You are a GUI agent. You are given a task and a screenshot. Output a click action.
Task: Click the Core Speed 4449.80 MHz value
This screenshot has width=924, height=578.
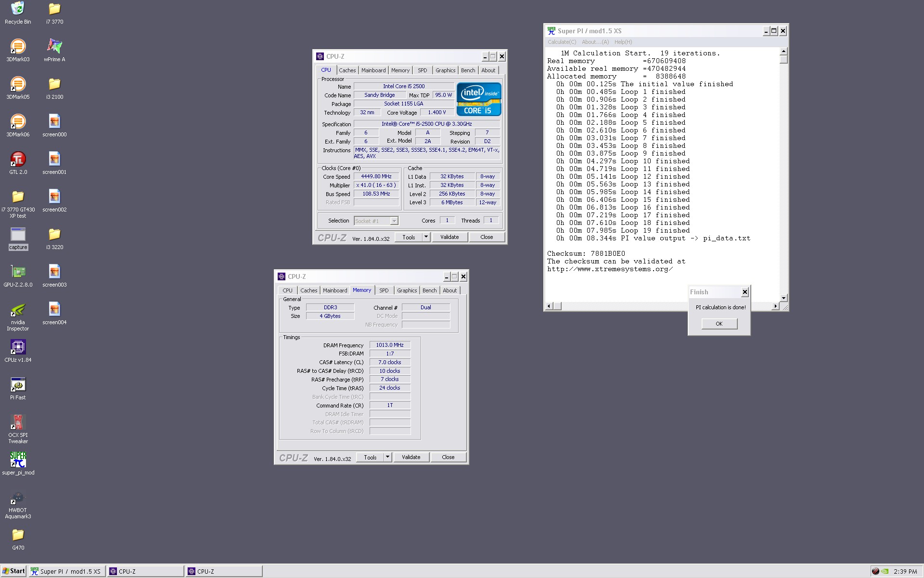click(x=376, y=176)
